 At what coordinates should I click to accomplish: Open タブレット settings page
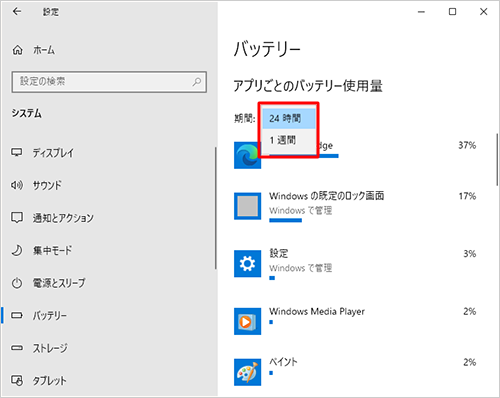[49, 381]
